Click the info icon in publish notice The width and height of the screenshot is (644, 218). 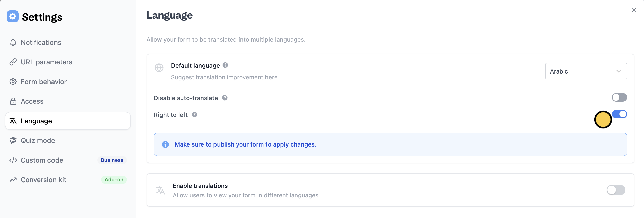[x=165, y=144]
